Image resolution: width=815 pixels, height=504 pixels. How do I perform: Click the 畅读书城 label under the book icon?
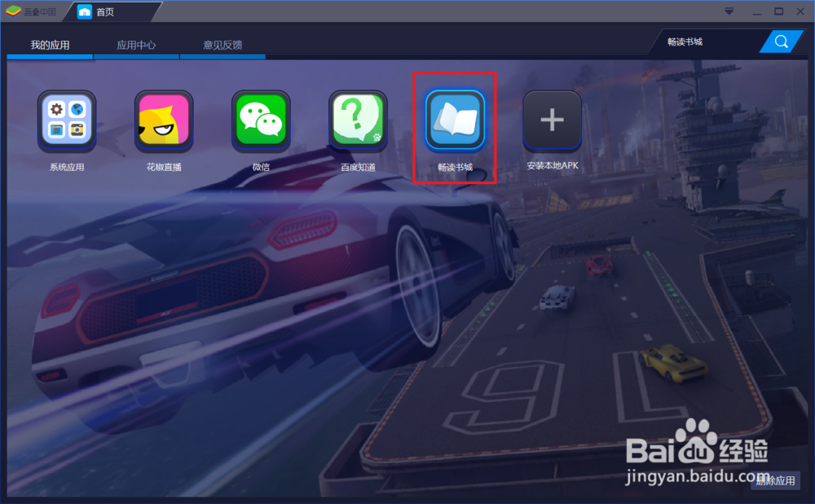[456, 167]
